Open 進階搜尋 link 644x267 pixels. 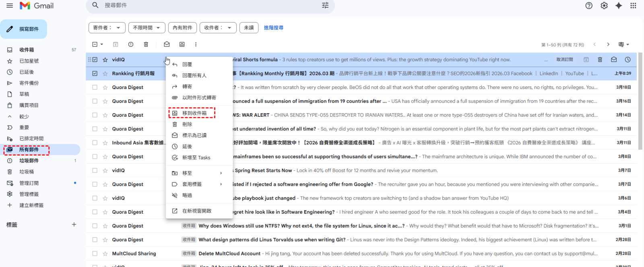(x=274, y=28)
